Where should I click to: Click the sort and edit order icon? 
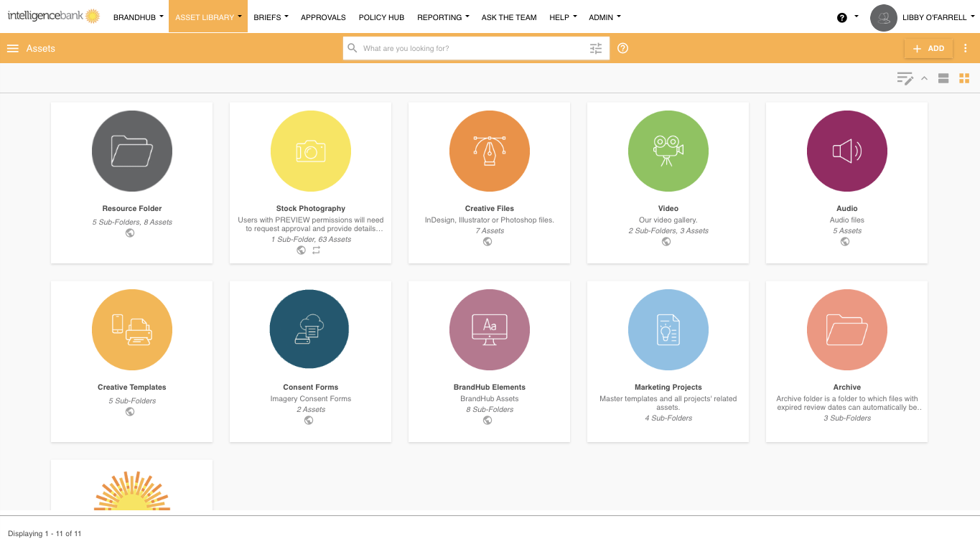[905, 78]
